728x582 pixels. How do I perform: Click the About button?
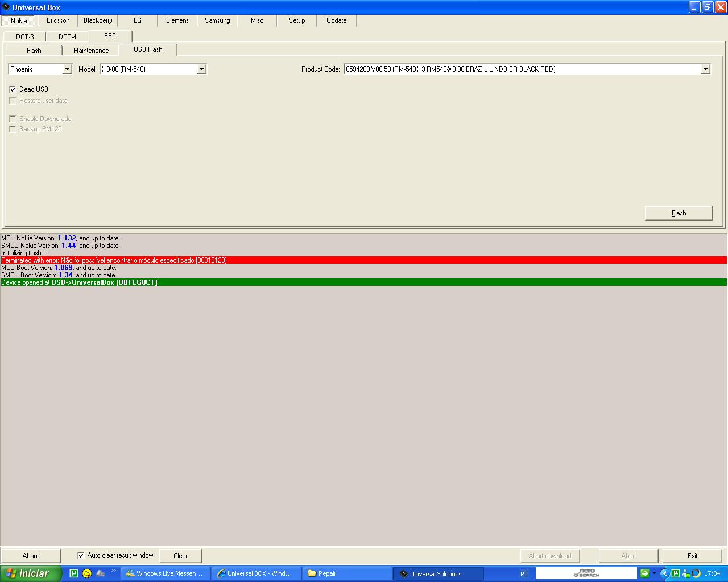pos(31,556)
